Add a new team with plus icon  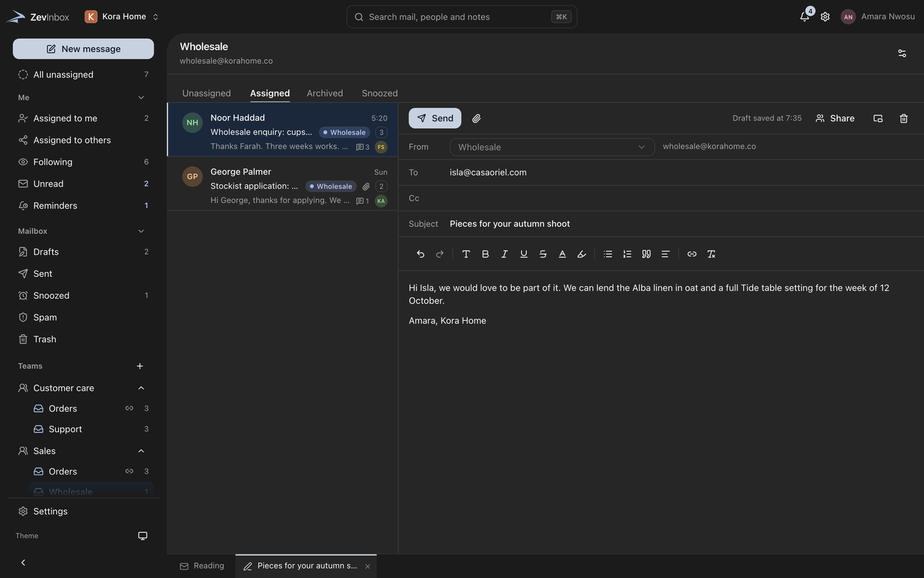pyautogui.click(x=140, y=366)
